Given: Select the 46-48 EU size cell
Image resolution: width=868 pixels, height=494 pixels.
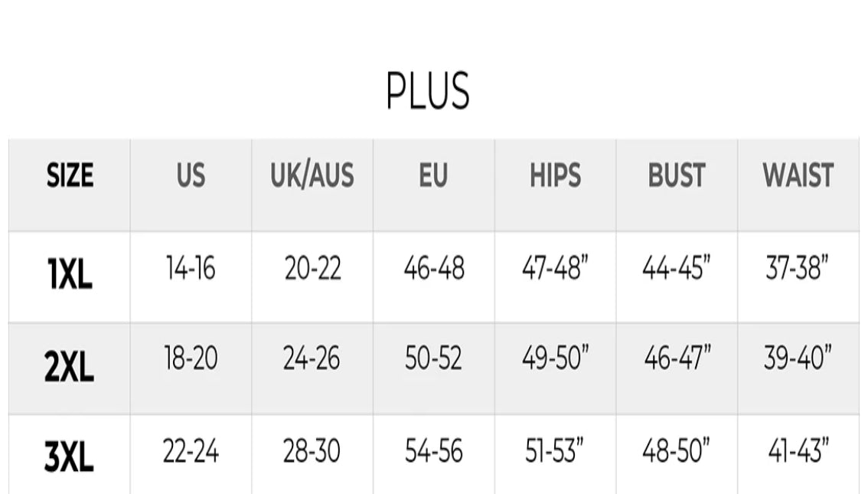Looking at the screenshot, I should click(x=433, y=269).
